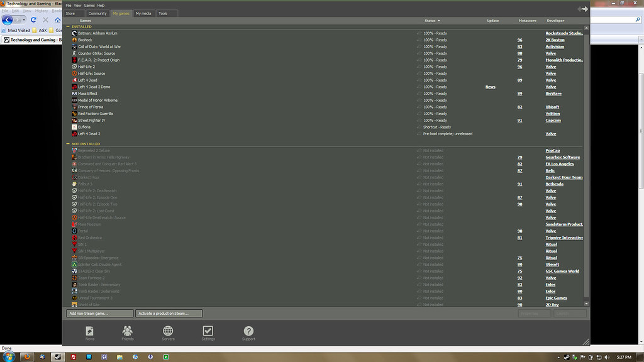Open Metascore 91 link for Street Fighter IV
The height and width of the screenshot is (362, 644).
click(519, 120)
